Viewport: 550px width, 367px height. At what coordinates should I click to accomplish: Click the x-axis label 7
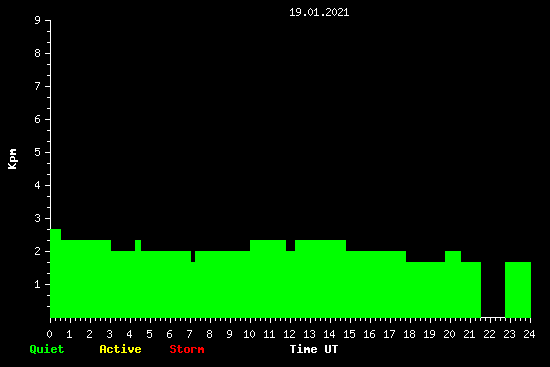click(189, 334)
